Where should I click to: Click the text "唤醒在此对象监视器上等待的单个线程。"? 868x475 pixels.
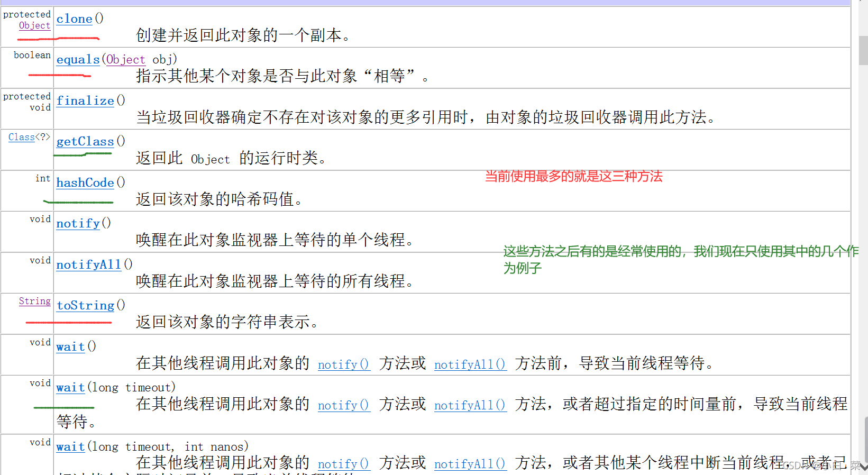[275, 240]
